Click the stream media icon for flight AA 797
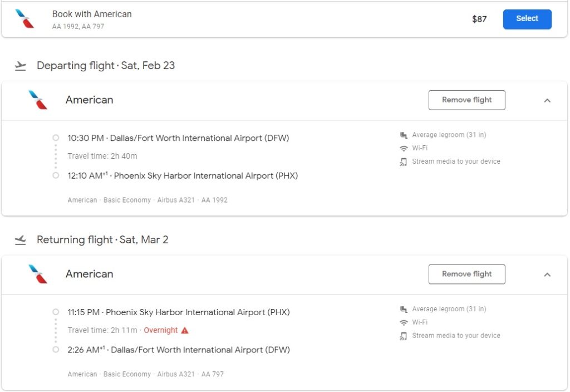The height and width of the screenshot is (392, 570). click(404, 336)
